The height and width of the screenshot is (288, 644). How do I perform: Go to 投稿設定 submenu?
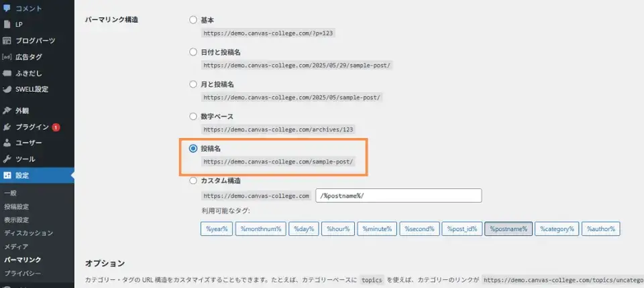tap(16, 207)
